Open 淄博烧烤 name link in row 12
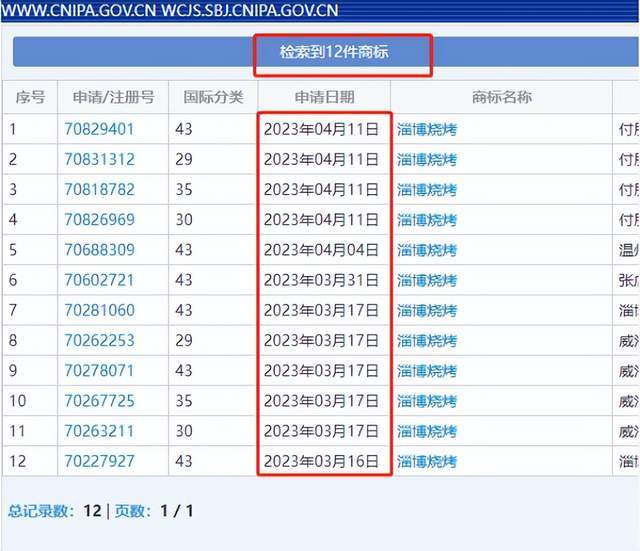Viewport: 640px width, 551px height. pos(427,461)
